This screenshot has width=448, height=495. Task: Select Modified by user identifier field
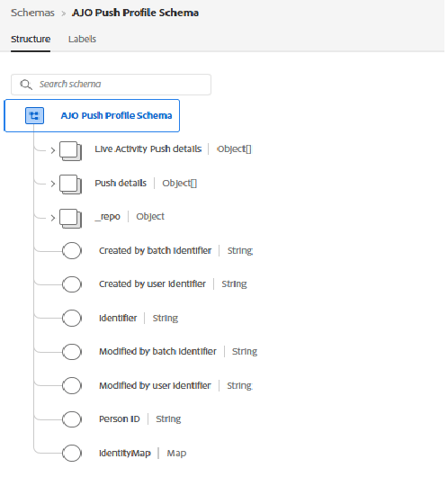point(155,385)
